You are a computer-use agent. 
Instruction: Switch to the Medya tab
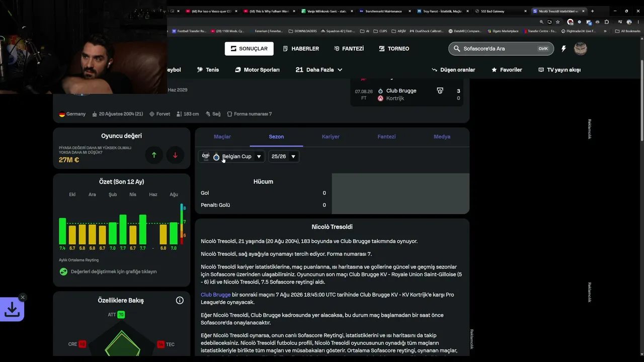442,137
